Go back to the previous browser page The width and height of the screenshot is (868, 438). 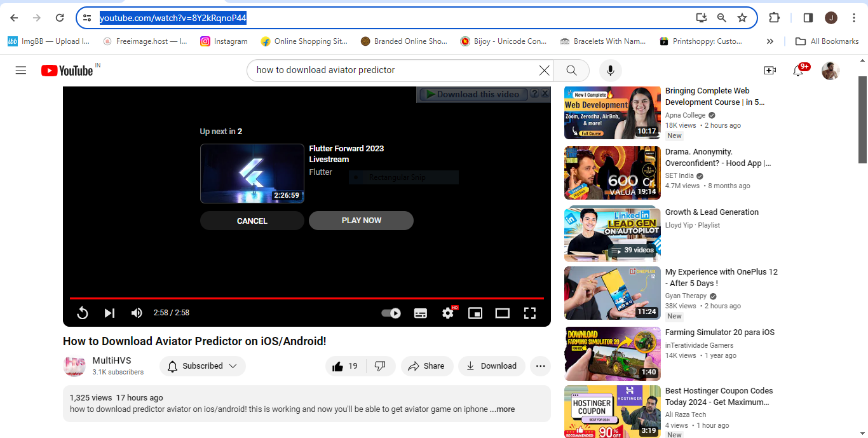tap(14, 18)
